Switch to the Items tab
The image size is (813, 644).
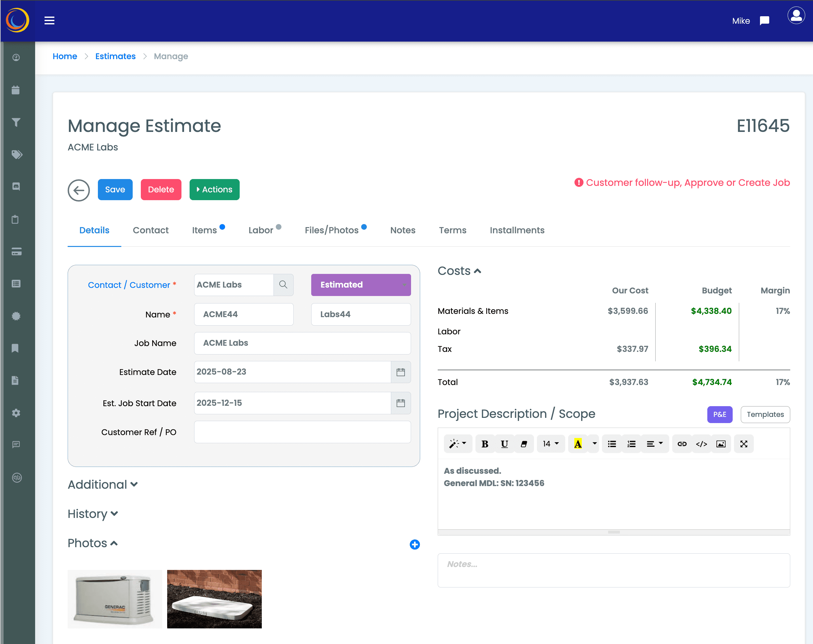[x=204, y=230]
